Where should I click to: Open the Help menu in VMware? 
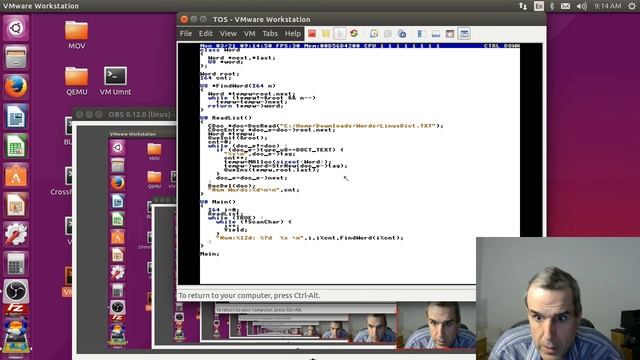[x=293, y=33]
